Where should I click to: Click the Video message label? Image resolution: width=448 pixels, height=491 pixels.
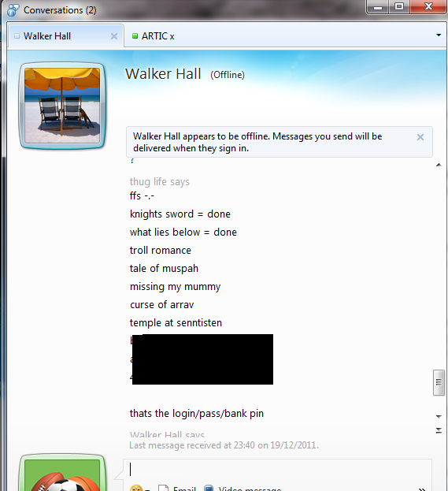tap(250, 489)
